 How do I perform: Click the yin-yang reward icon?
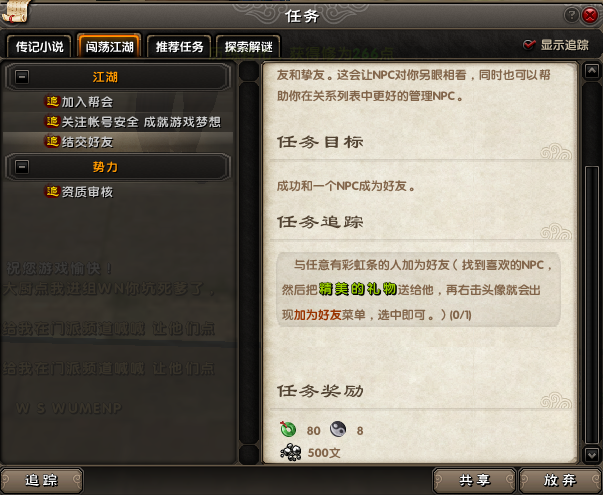click(x=338, y=429)
